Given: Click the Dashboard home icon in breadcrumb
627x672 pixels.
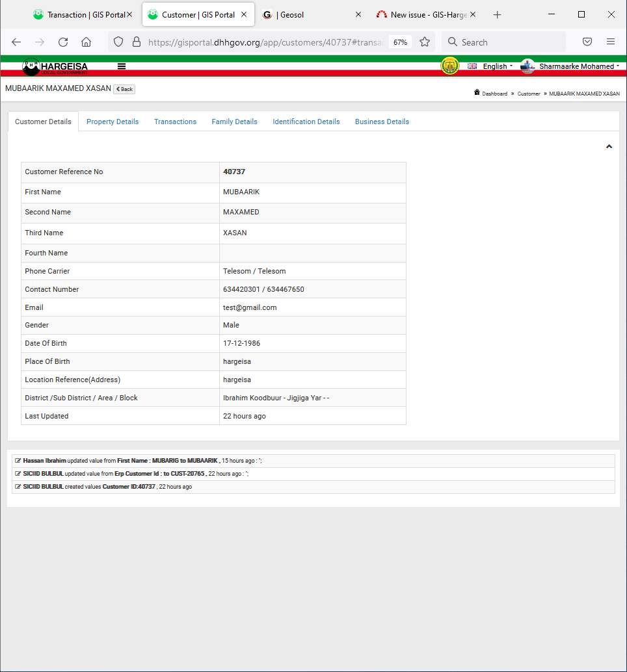Looking at the screenshot, I should pos(477,92).
